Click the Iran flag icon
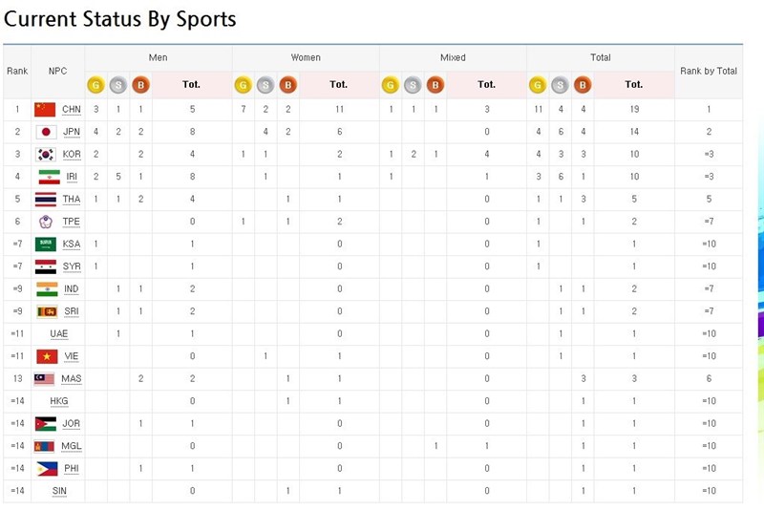The width and height of the screenshot is (764, 532). click(47, 177)
